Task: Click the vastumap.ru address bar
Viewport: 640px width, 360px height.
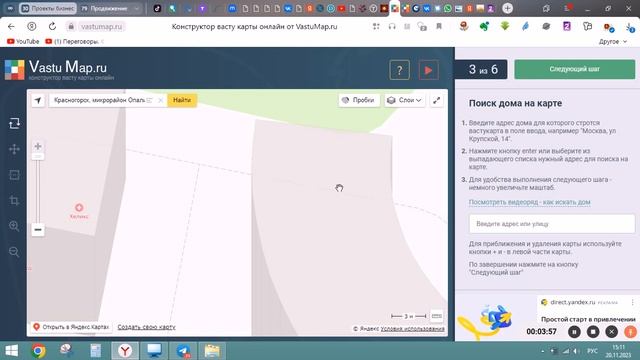Action: point(101,27)
